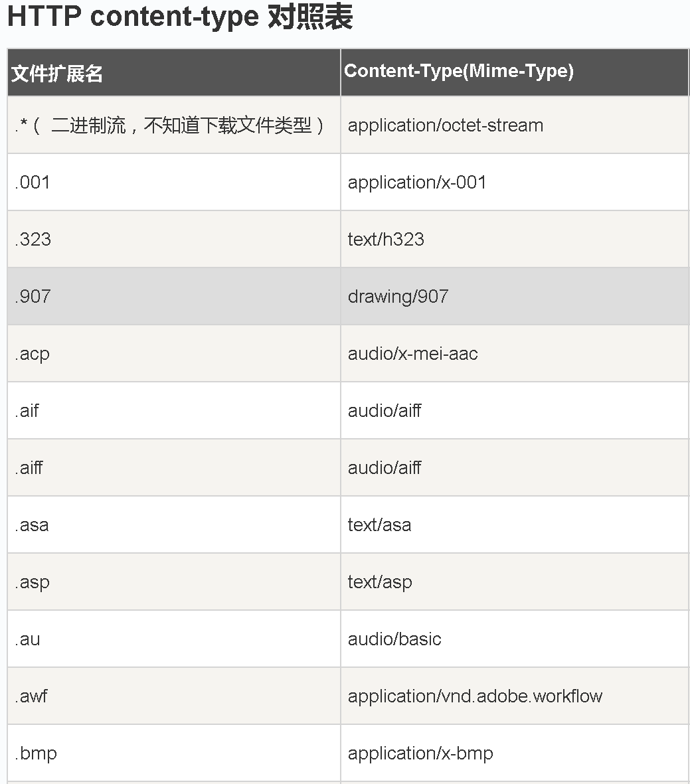Click the .acp extension cell
690x784 pixels.
173,354
